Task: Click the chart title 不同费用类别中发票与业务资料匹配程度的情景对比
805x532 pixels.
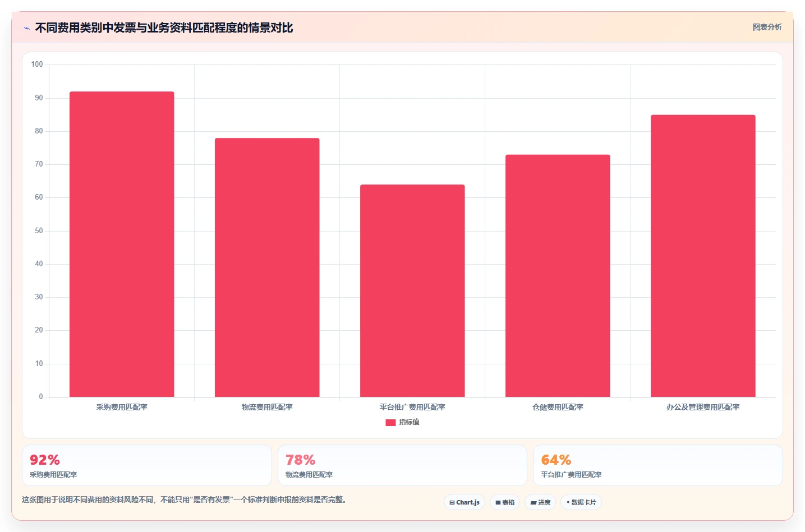Action: point(164,27)
